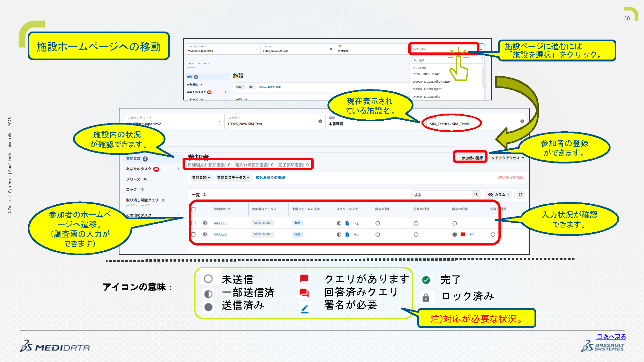Clear the study field on 施設 page
This screenshot has width=644, height=362.
click(x=331, y=49)
